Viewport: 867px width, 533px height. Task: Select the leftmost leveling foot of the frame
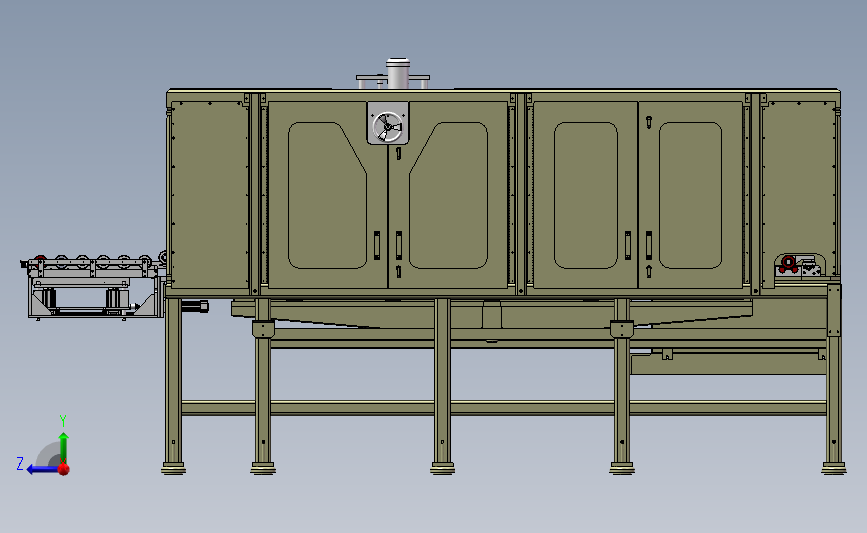[x=174, y=469]
